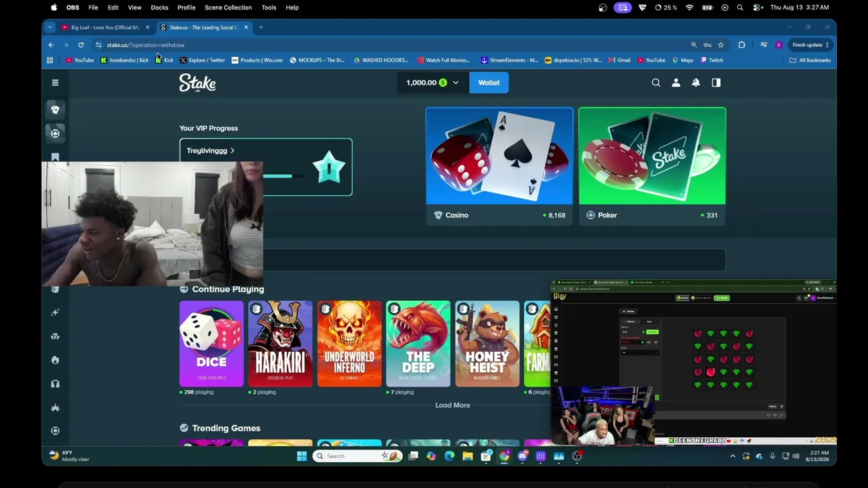
Task: Open the Dice game thumbnail
Action: [x=212, y=344]
